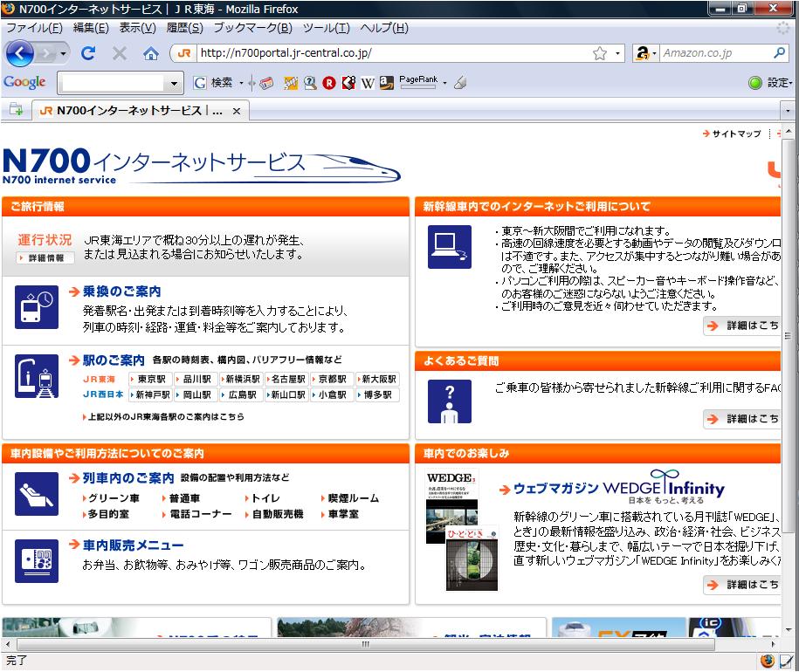The height and width of the screenshot is (672, 799).
Task: Click the greyed-out forward arrow button
Action: pos(46,53)
